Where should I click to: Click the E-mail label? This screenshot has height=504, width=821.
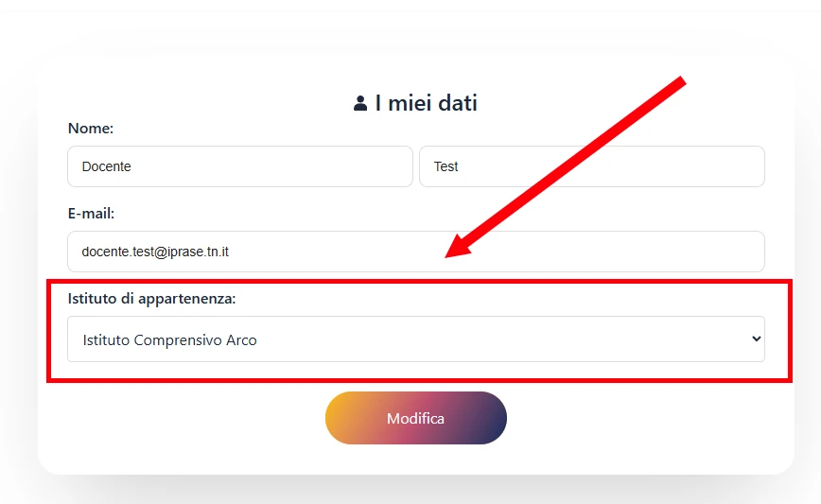[91, 214]
